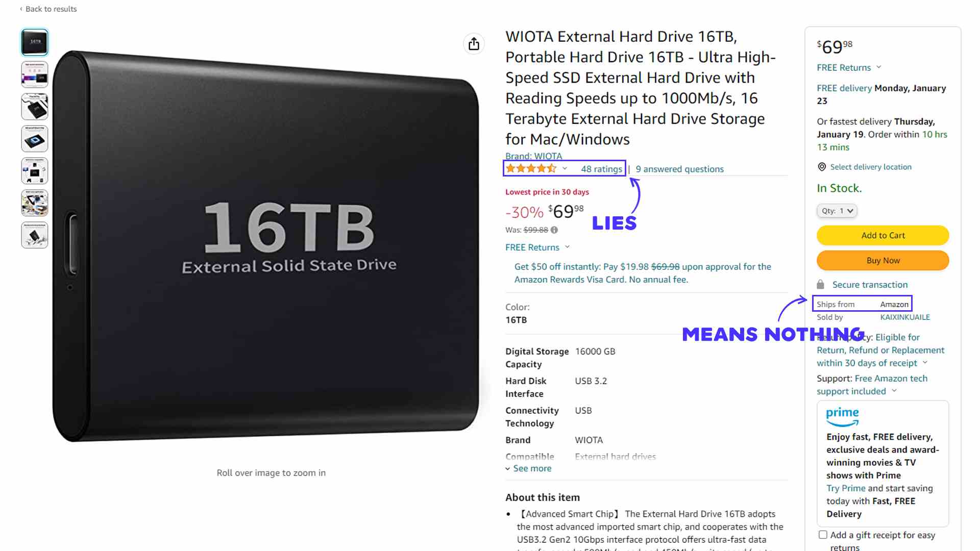
Task: Open 9 answered questions link
Action: click(680, 169)
